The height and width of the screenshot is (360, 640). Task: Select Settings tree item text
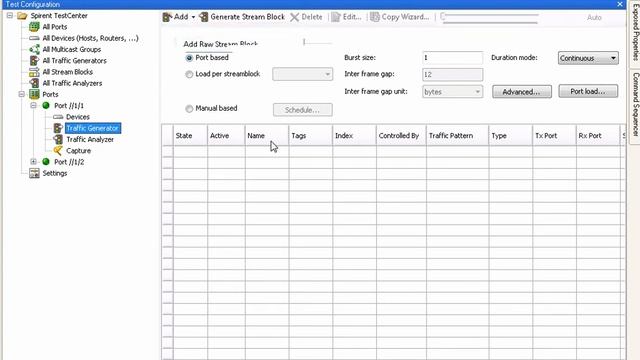55,173
